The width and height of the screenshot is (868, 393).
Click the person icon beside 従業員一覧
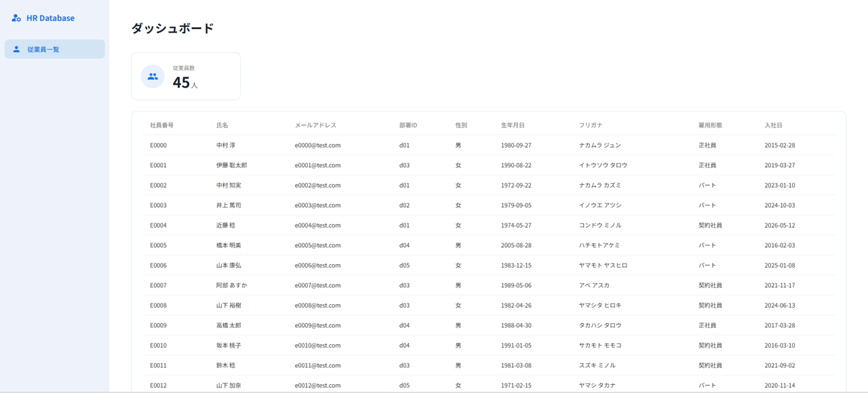click(16, 49)
